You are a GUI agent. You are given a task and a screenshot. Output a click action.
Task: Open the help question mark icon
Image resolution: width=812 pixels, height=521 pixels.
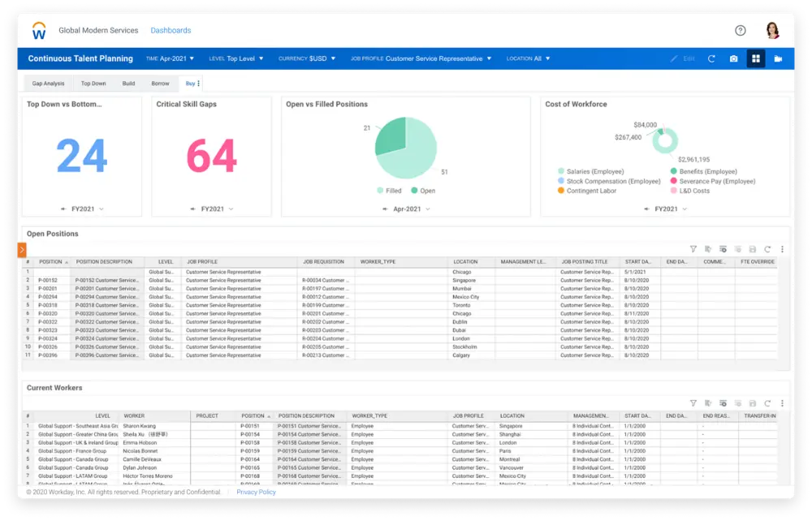coord(740,30)
